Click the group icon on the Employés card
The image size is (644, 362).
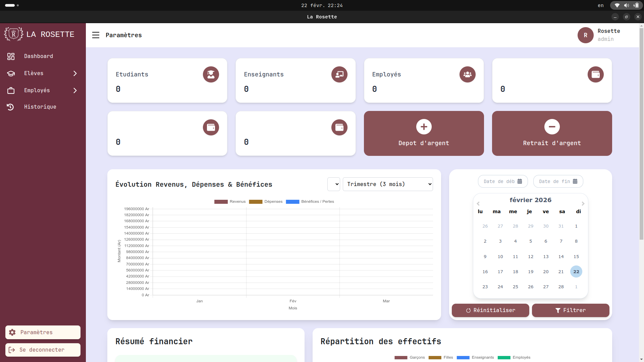(x=468, y=74)
